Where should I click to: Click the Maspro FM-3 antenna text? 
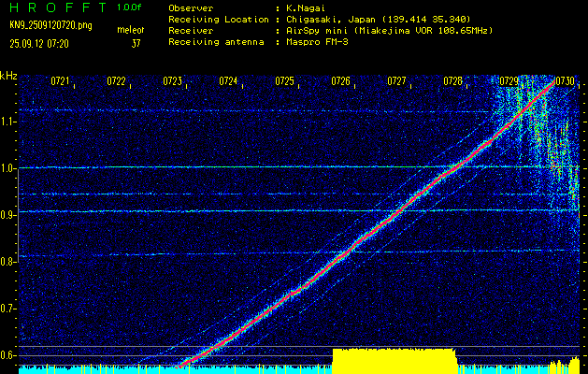317,42
